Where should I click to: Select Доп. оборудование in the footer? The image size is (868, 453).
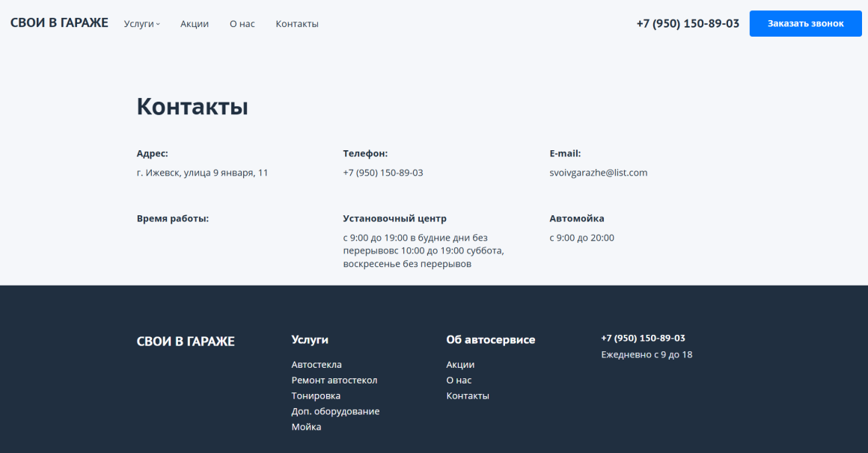tap(335, 412)
